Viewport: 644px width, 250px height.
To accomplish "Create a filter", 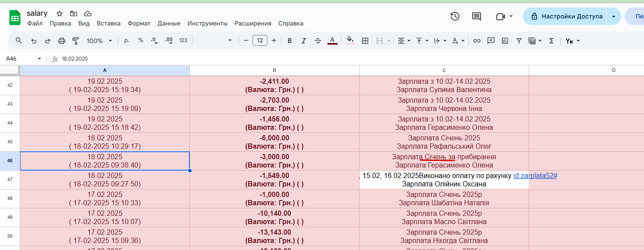I will coord(519,40).
